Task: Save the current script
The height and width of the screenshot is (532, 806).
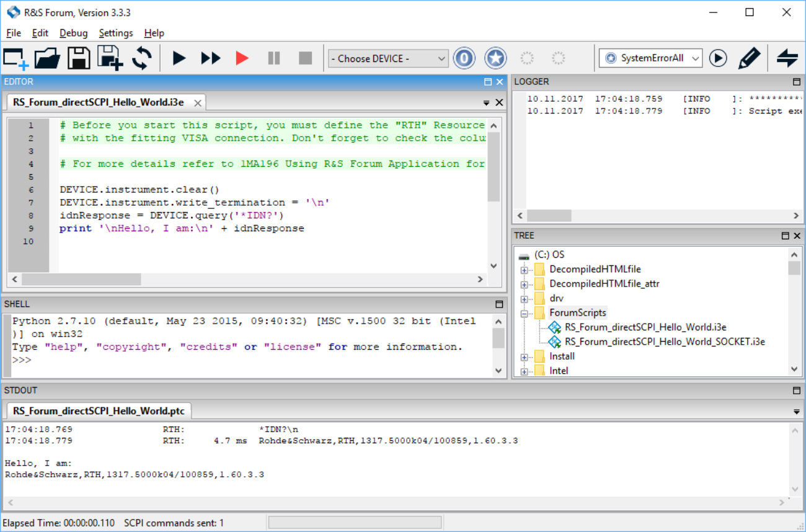Action: coord(79,58)
